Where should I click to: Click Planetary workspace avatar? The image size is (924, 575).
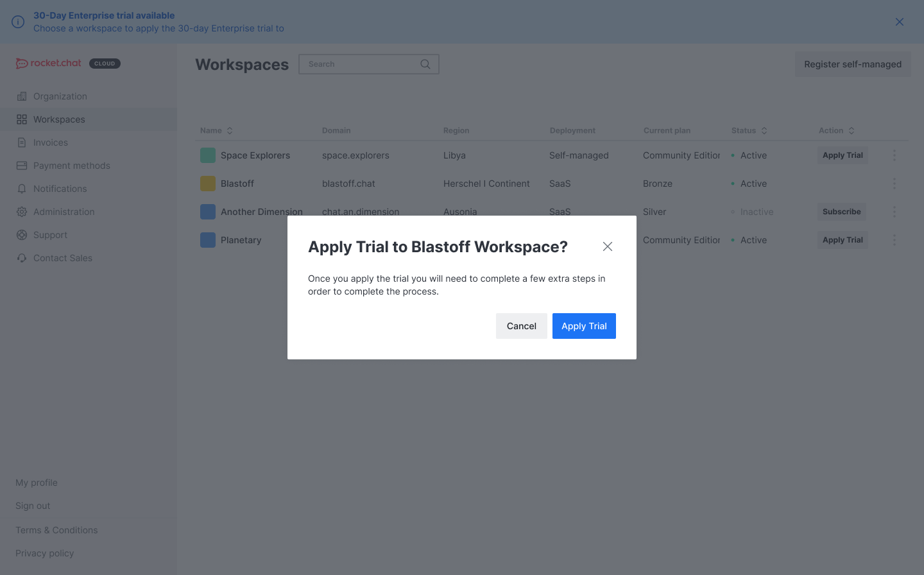click(208, 240)
